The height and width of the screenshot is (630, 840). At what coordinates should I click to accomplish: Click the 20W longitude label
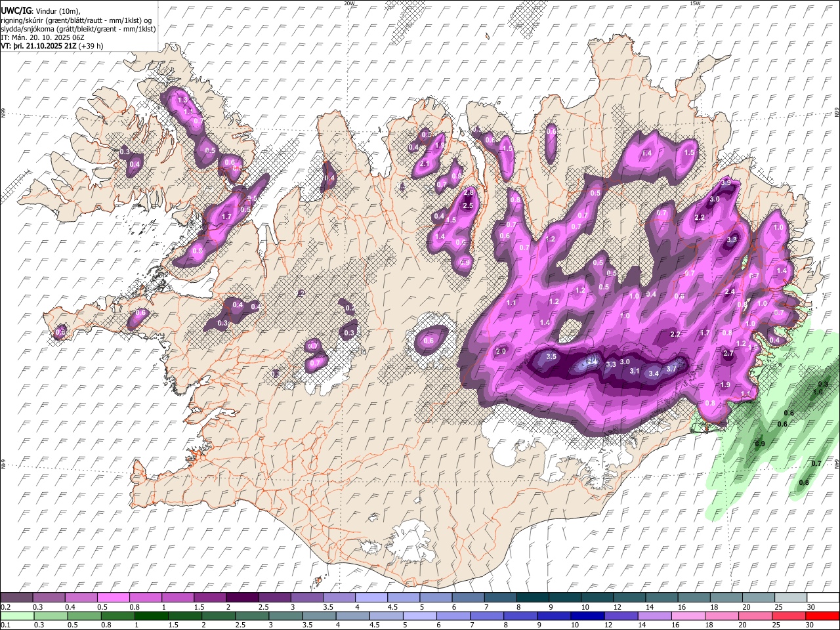tap(349, 3)
